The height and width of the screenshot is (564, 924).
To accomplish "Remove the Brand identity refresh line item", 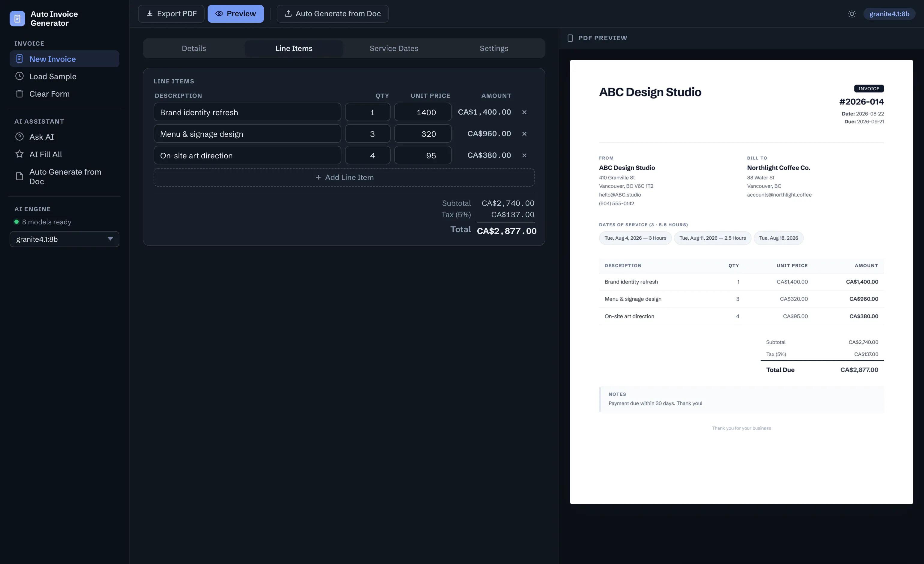I will tap(524, 112).
